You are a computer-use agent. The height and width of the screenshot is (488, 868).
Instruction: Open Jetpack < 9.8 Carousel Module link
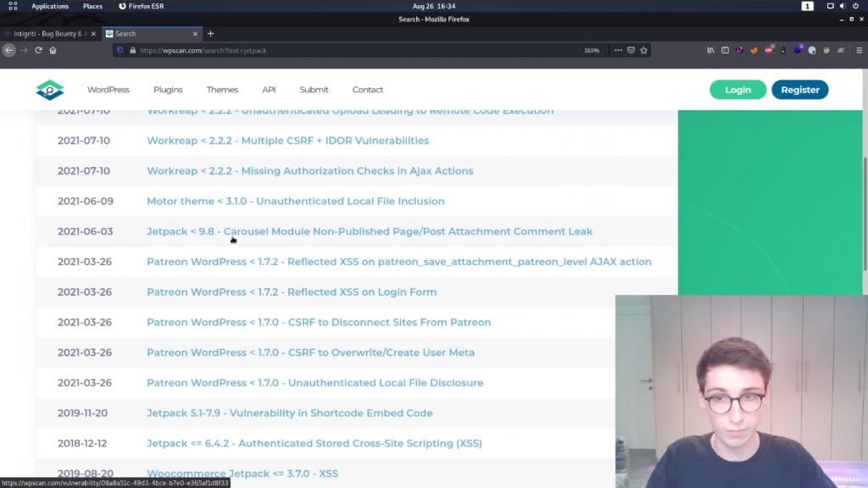point(370,231)
